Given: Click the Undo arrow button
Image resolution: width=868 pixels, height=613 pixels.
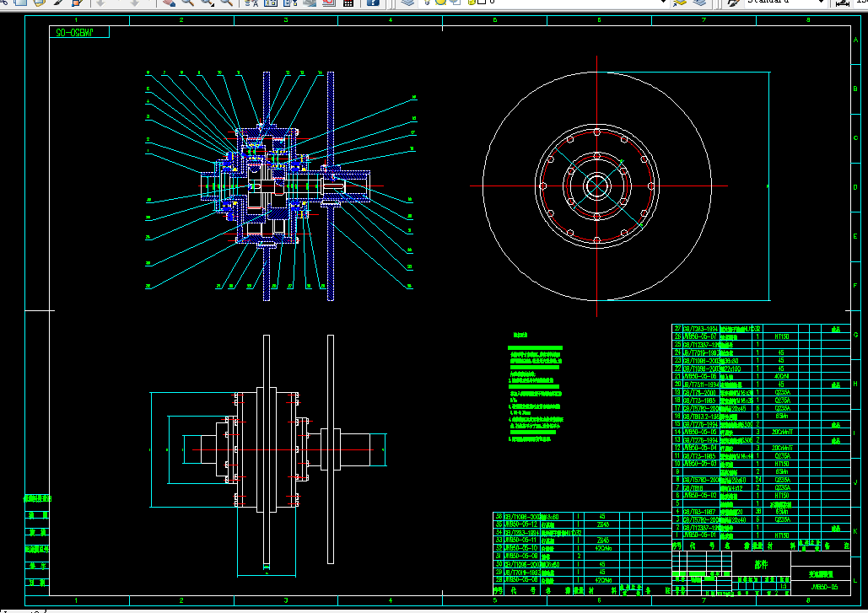Looking at the screenshot, I should pyautogui.click(x=100, y=3).
